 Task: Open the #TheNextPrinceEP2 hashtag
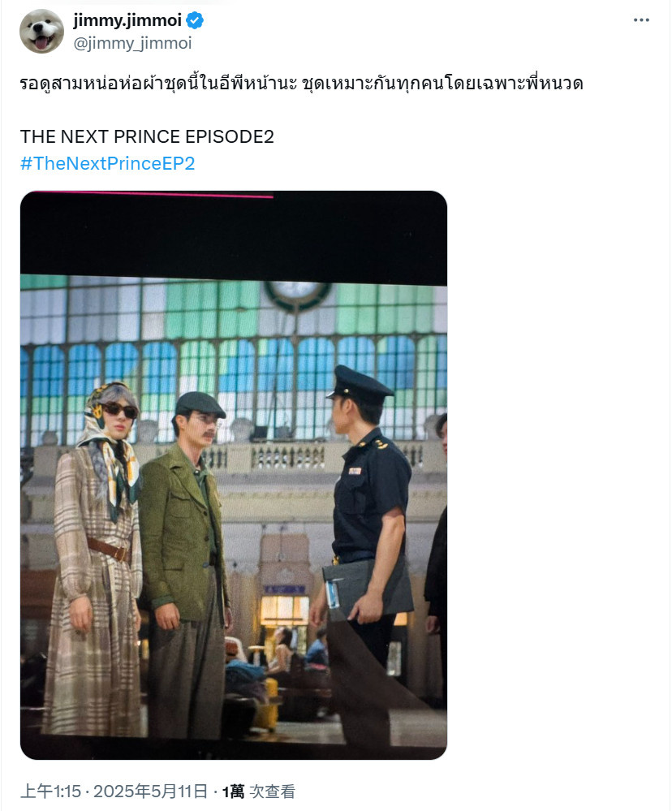tap(107, 163)
